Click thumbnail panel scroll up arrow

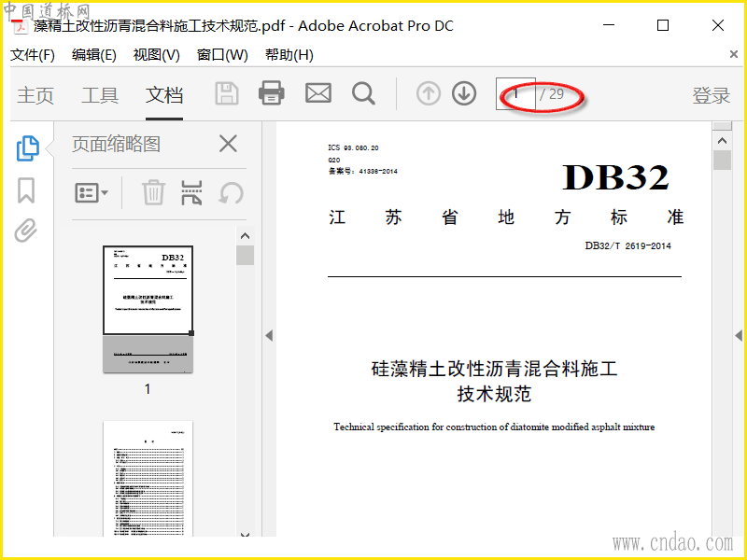coord(245,236)
